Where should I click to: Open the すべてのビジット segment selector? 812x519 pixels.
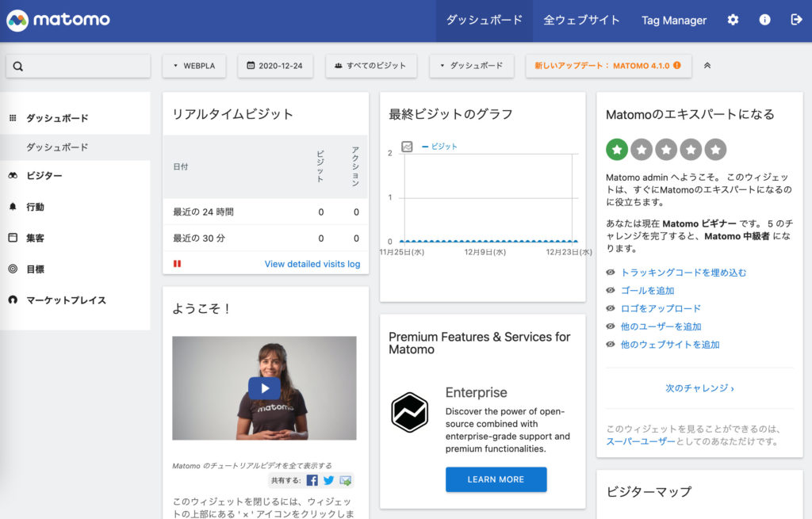click(x=371, y=66)
